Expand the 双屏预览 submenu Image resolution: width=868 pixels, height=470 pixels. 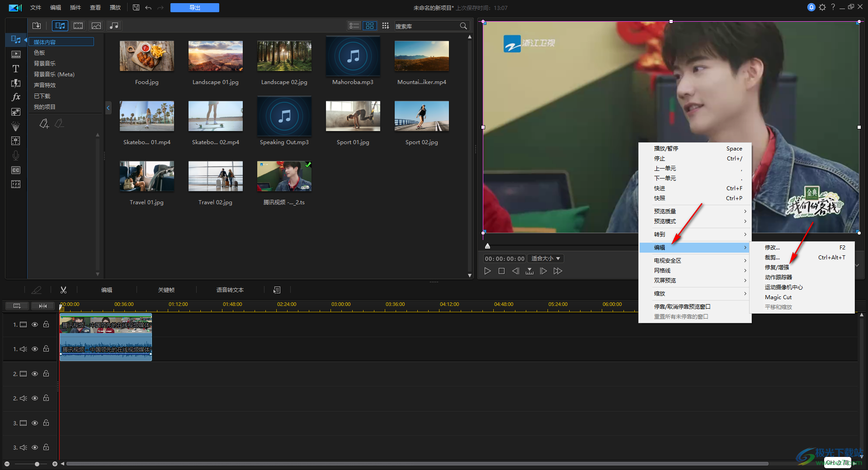695,280
